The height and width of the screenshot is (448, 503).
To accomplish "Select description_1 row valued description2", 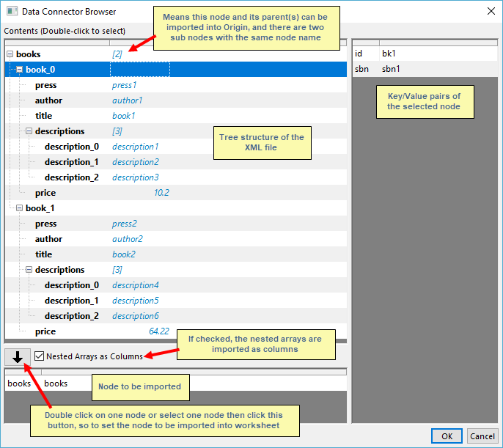I will tap(176, 162).
